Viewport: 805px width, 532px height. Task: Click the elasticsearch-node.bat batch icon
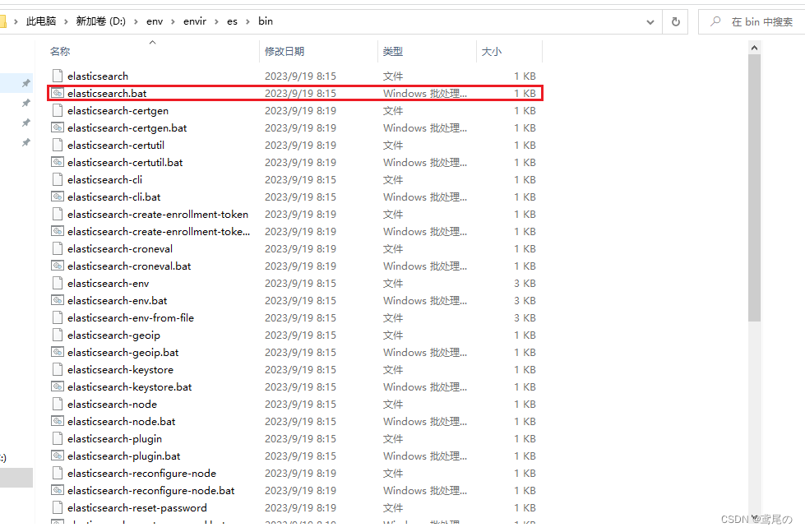click(x=58, y=421)
